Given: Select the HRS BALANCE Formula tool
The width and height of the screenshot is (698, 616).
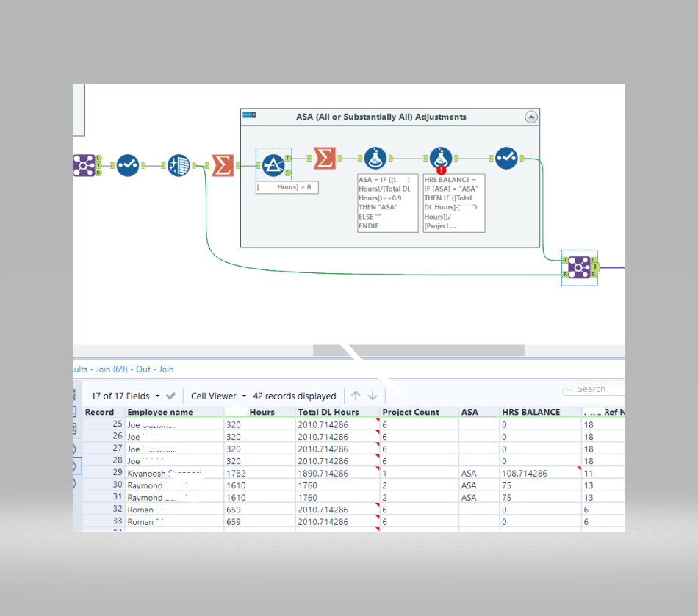Looking at the screenshot, I should pyautogui.click(x=440, y=157).
